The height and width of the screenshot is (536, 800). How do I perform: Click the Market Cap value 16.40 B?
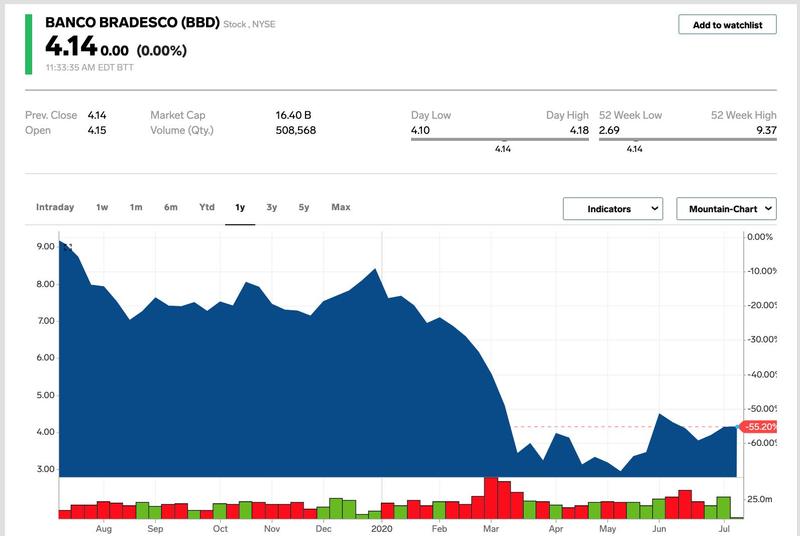point(293,115)
